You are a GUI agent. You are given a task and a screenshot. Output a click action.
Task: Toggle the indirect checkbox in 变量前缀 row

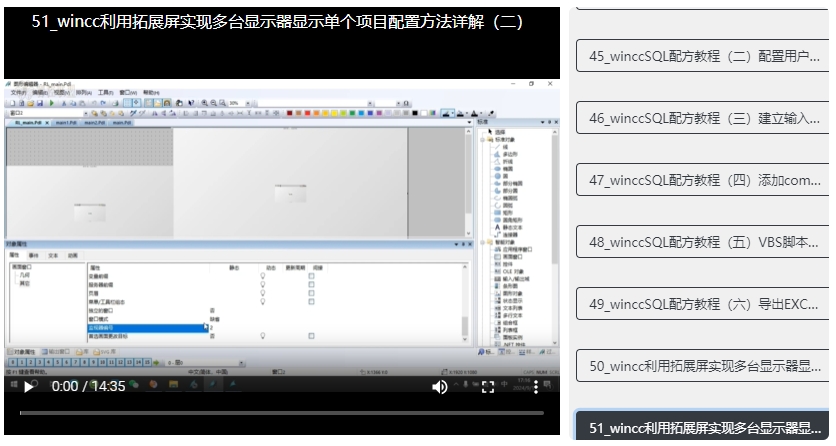pyautogui.click(x=311, y=276)
